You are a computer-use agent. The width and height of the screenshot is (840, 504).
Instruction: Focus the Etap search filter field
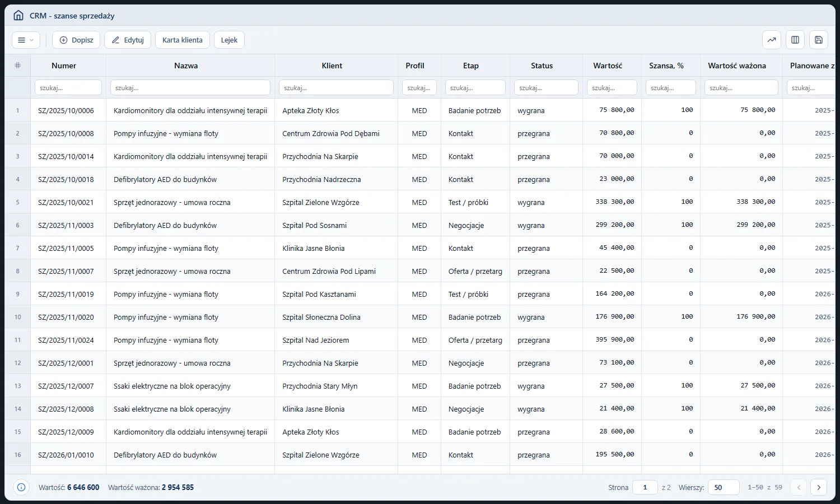click(475, 87)
